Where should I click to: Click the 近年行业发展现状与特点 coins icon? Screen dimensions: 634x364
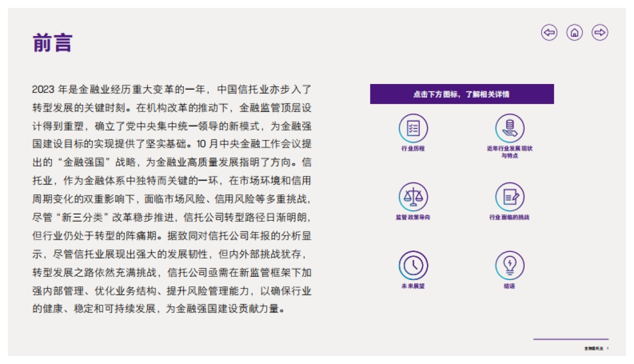click(508, 127)
